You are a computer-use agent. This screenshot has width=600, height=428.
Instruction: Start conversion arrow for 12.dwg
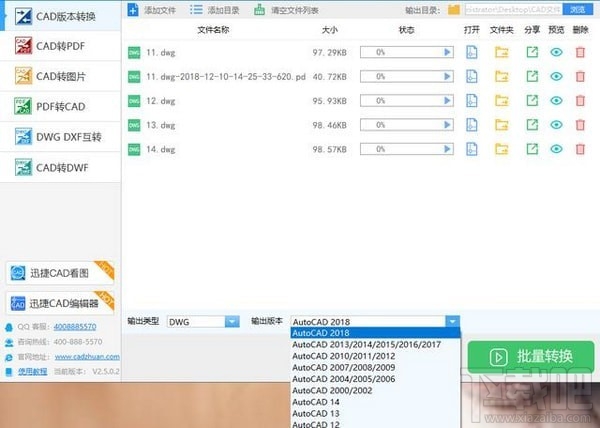[x=447, y=101]
